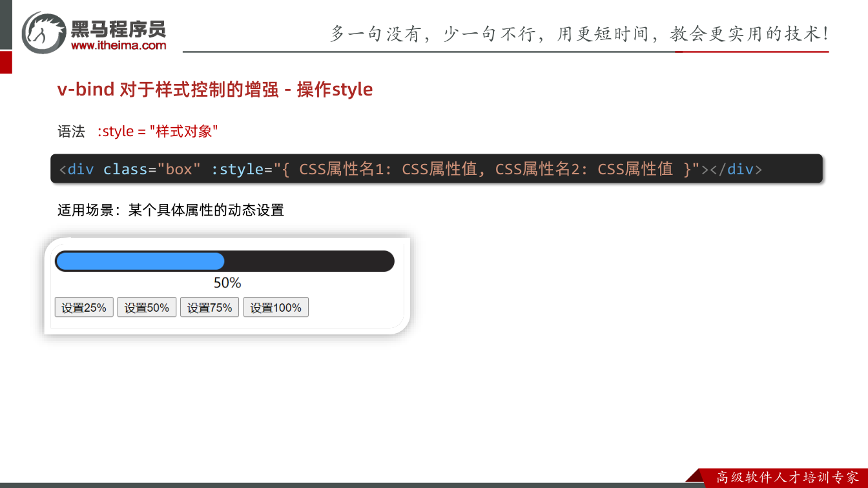Select the text "适用场景：某个具体属性的动态设置"
868x488 pixels.
pos(170,210)
